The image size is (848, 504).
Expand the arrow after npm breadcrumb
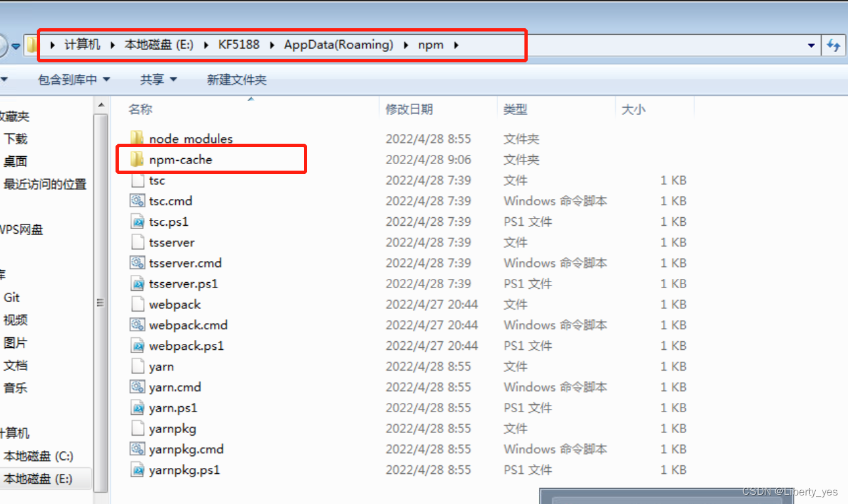pos(456,45)
